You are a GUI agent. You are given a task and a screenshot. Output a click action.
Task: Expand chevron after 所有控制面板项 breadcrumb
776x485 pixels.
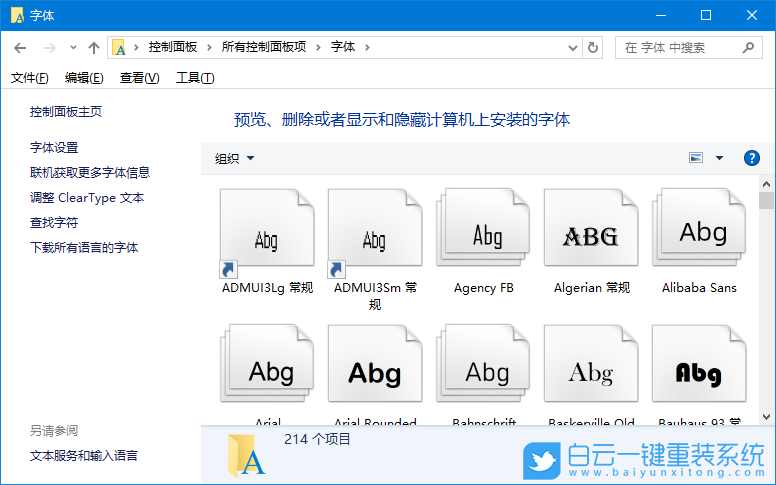(x=318, y=48)
